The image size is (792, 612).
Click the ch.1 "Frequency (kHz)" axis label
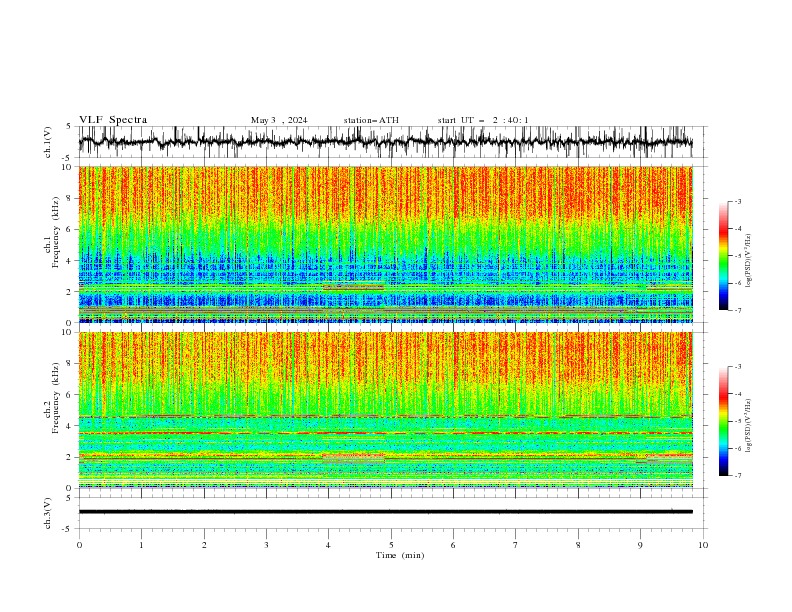(56, 233)
